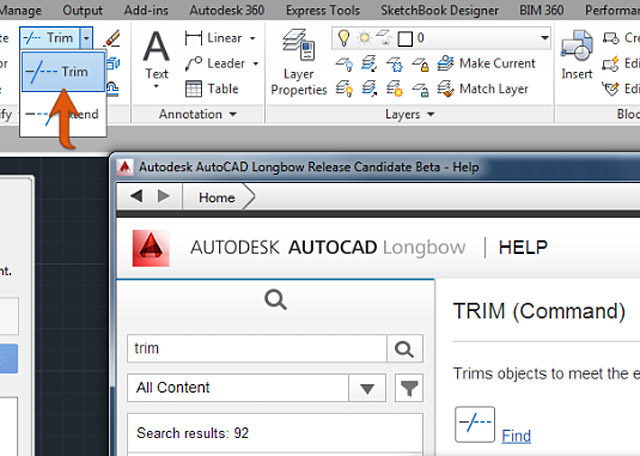Choose Trim from the dropdown list
This screenshot has width=640, height=456.
(x=63, y=72)
